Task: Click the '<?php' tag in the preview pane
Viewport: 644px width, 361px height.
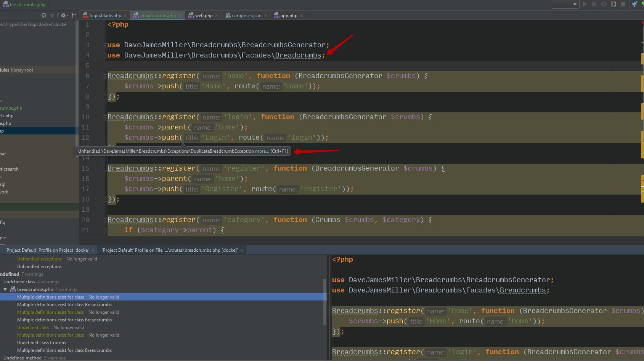Action: (342, 259)
